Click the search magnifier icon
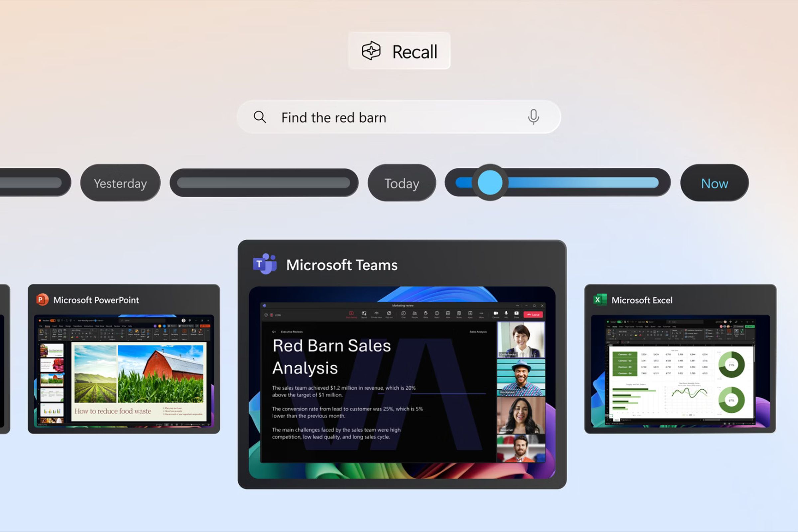This screenshot has height=532, width=798. pyautogui.click(x=259, y=117)
